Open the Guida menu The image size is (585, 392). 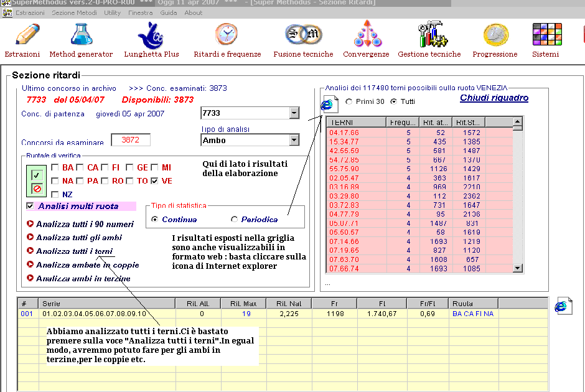point(169,12)
